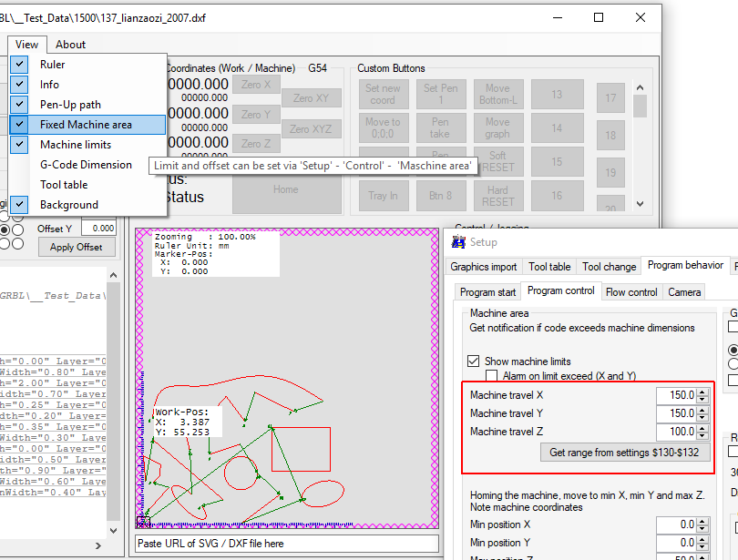Switch to the Flow control tab
Image resolution: width=738 pixels, height=560 pixels.
tap(631, 292)
